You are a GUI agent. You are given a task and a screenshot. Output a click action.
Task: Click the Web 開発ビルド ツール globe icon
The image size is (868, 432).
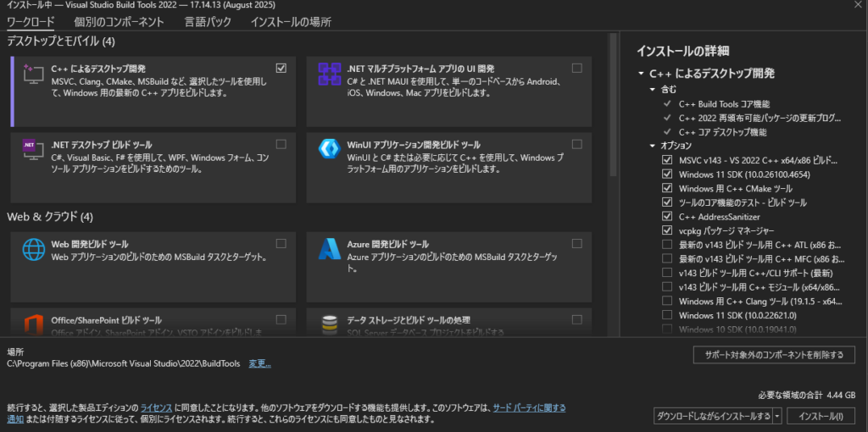(33, 249)
